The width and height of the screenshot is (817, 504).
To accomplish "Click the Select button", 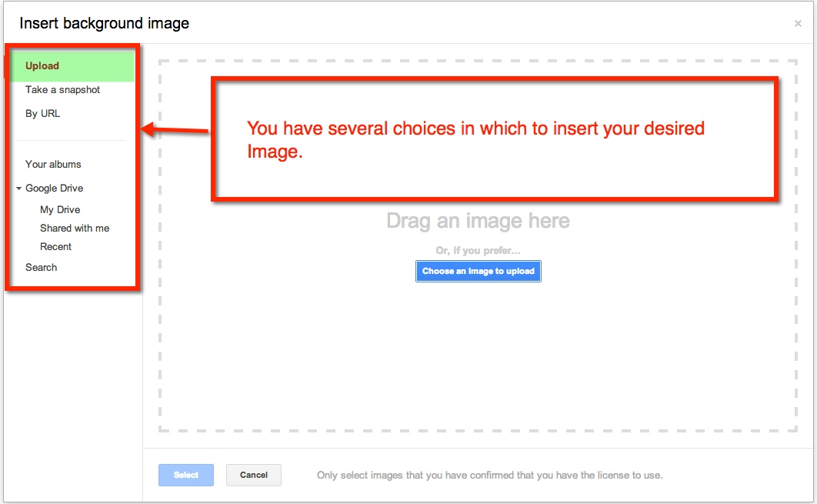I will coord(186,476).
